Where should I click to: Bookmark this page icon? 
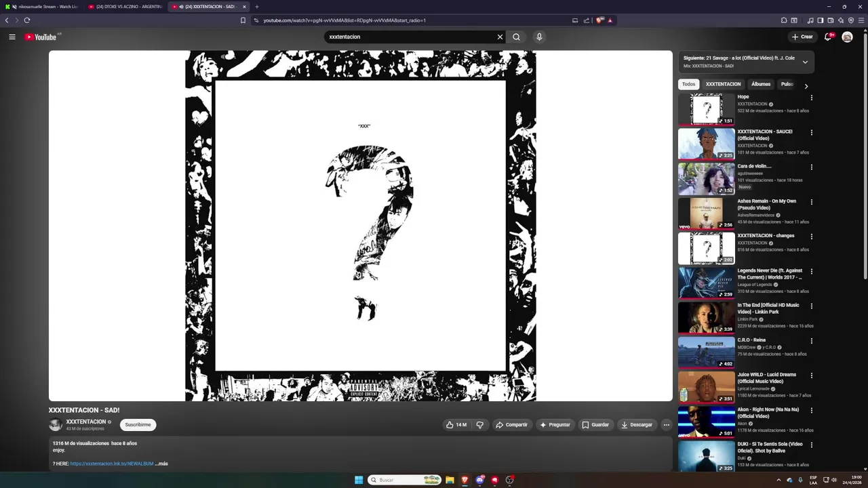point(243,20)
